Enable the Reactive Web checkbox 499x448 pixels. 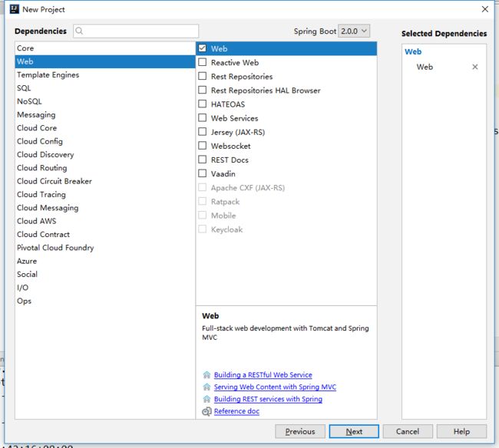(203, 62)
